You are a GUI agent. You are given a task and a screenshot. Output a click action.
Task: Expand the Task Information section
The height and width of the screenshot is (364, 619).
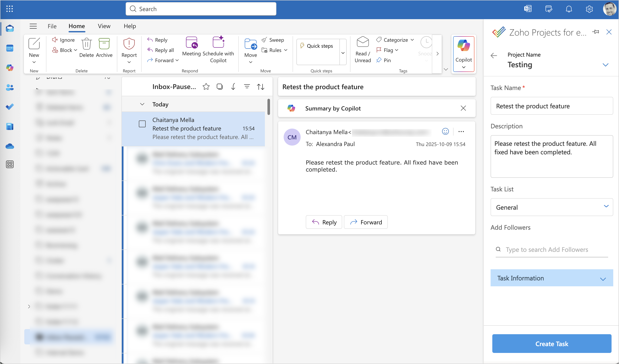click(x=551, y=278)
